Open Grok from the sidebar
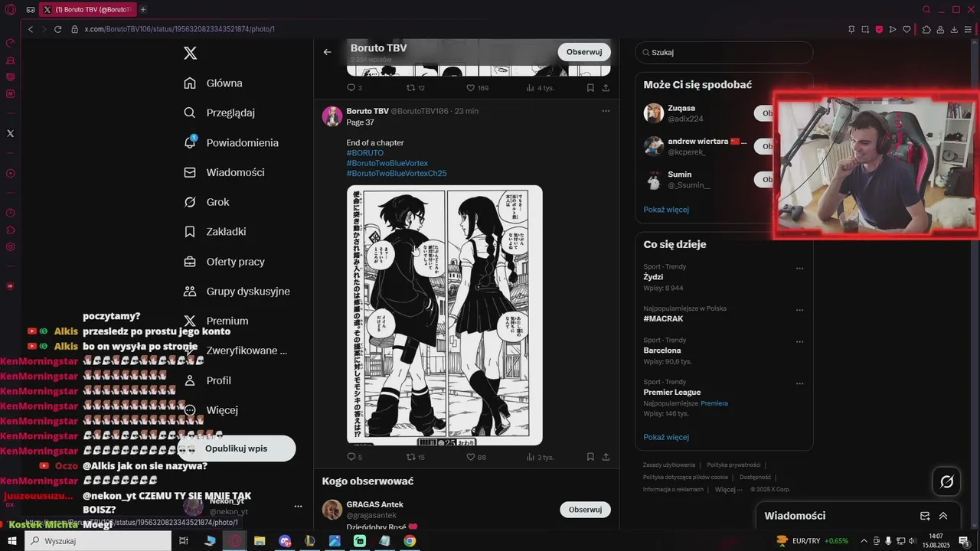The width and height of the screenshot is (980, 551). (207, 202)
